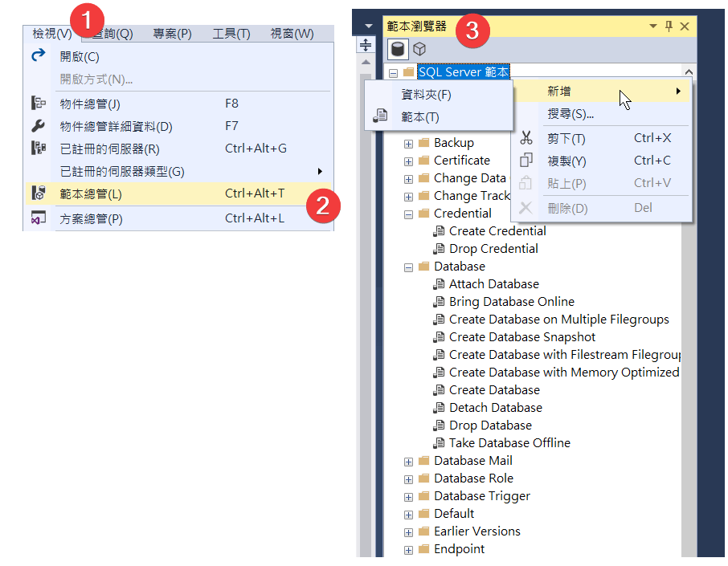
Task: Click the SQL Server templates database icon
Action: (398, 50)
